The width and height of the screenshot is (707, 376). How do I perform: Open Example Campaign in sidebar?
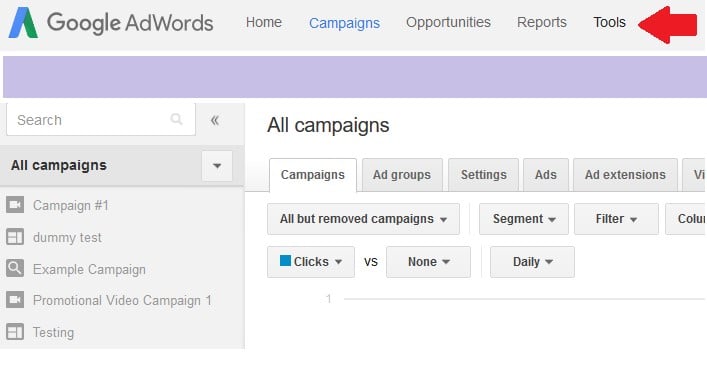89,270
